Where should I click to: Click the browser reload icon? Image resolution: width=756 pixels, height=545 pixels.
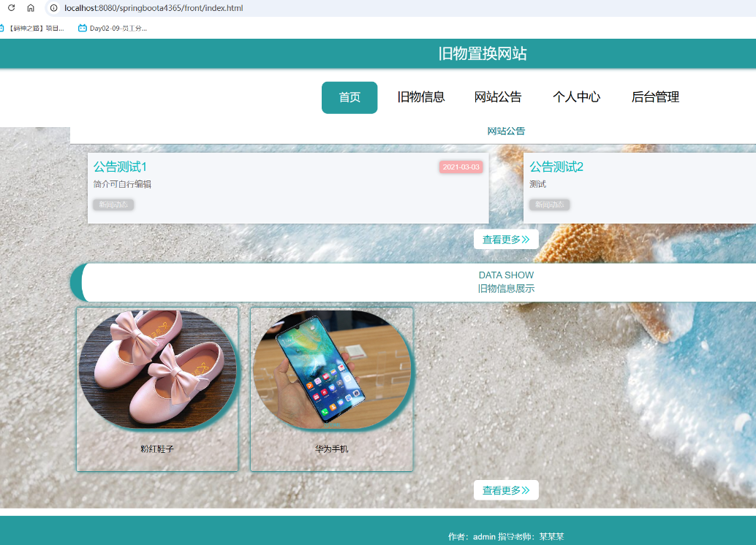pyautogui.click(x=12, y=8)
